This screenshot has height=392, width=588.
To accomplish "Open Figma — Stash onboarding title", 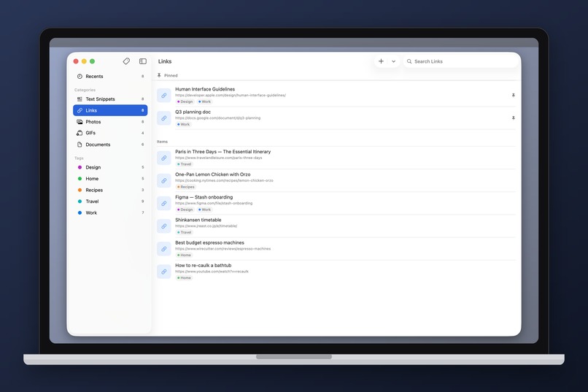I will pyautogui.click(x=204, y=197).
